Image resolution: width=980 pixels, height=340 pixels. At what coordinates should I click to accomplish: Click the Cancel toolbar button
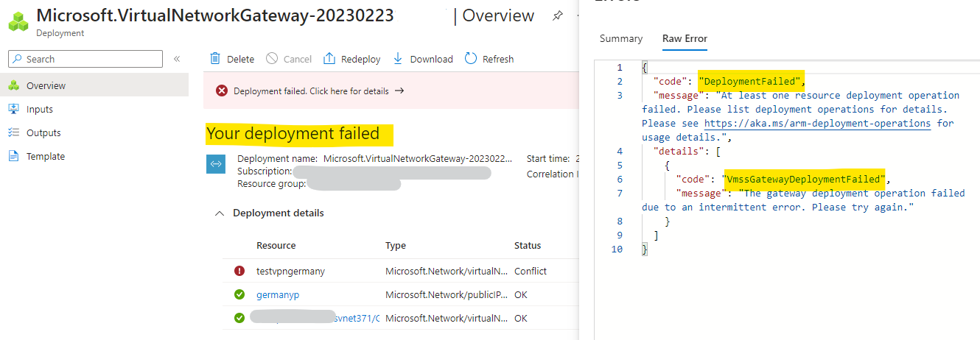(x=289, y=59)
